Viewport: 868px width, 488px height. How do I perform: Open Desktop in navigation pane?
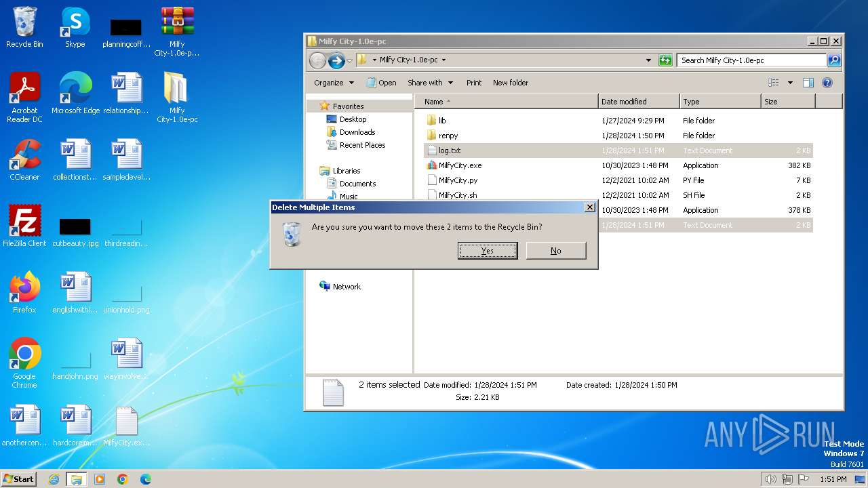coord(347,119)
